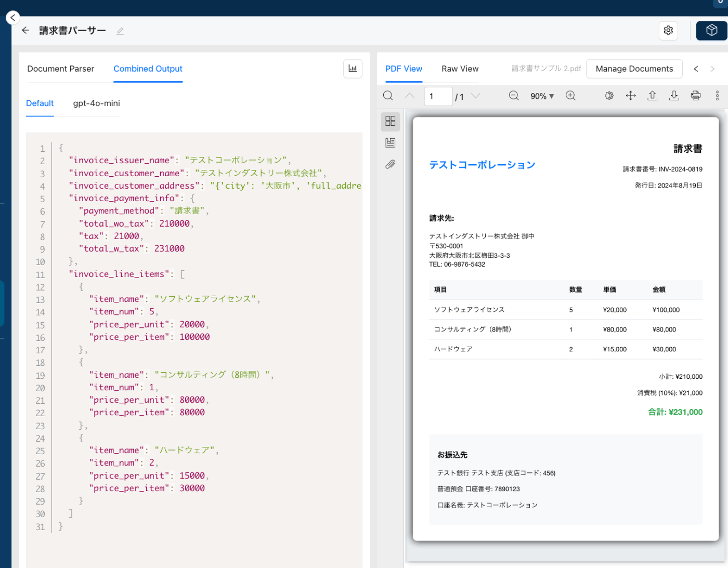Click the "invoice_issuer_name" JSON key

pos(122,160)
